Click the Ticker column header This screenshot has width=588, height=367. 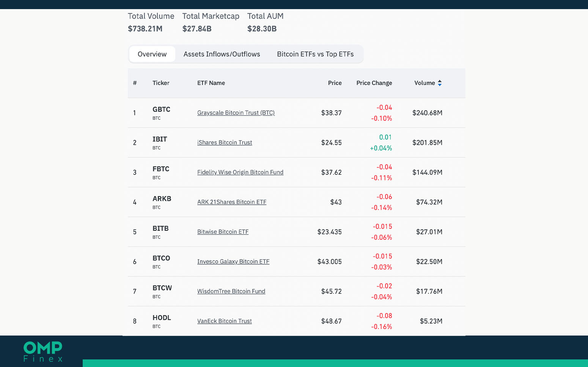(161, 83)
